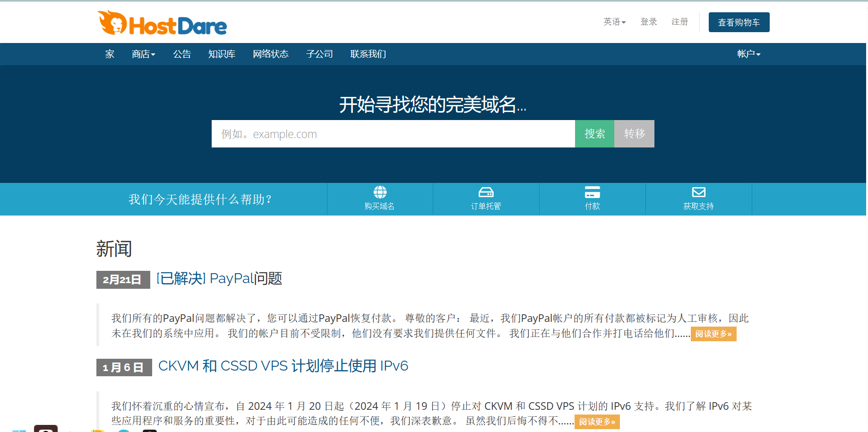
Task: Go to the 家 home menu item
Action: [110, 54]
